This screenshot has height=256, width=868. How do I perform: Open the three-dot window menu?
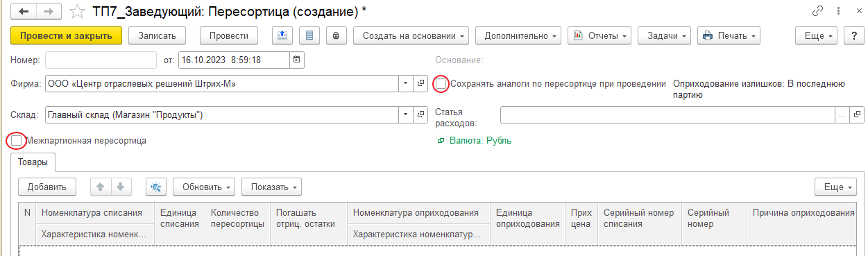coord(837,11)
